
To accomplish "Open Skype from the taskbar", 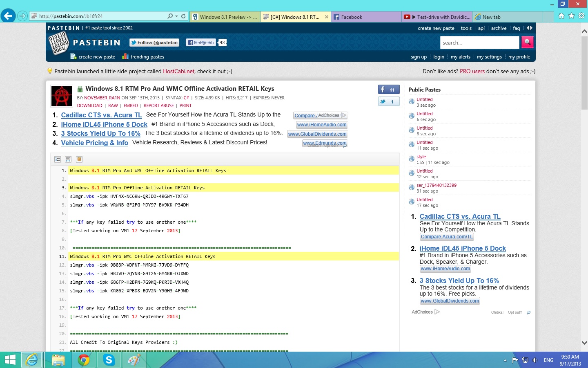I will (109, 360).
